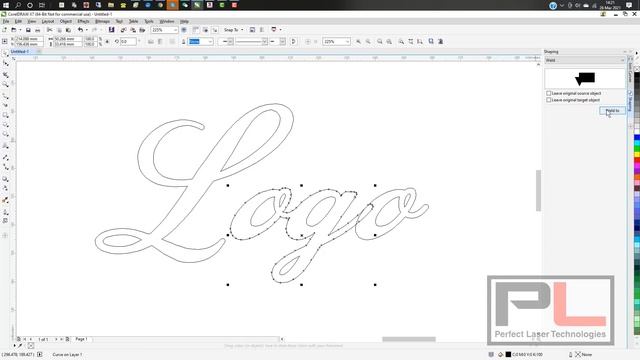The image size is (640, 360).
Task: Click the vertical scrollbar thumb
Action: pyautogui.click(x=538, y=191)
